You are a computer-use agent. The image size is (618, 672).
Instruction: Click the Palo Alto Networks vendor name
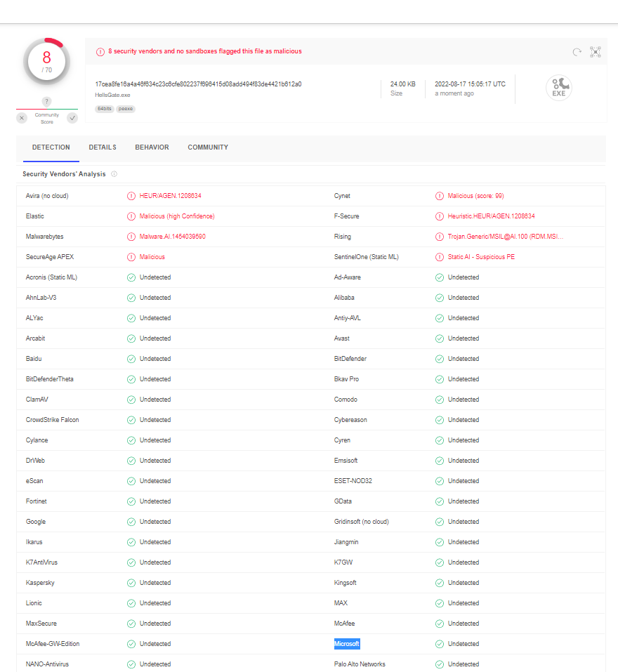360,664
